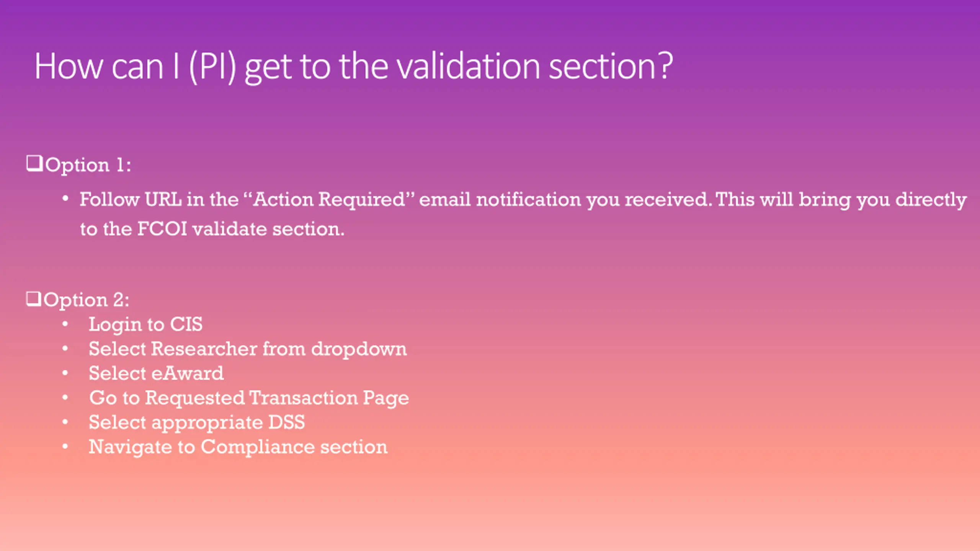The height and width of the screenshot is (551, 980).
Task: Click the bullet dot before 'Login to CIS'
Action: [x=65, y=324]
